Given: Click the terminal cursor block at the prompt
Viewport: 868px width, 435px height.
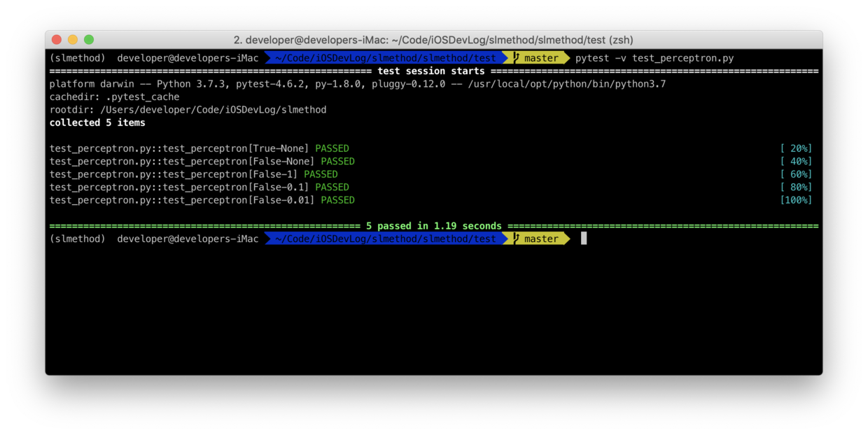Looking at the screenshot, I should click(584, 238).
